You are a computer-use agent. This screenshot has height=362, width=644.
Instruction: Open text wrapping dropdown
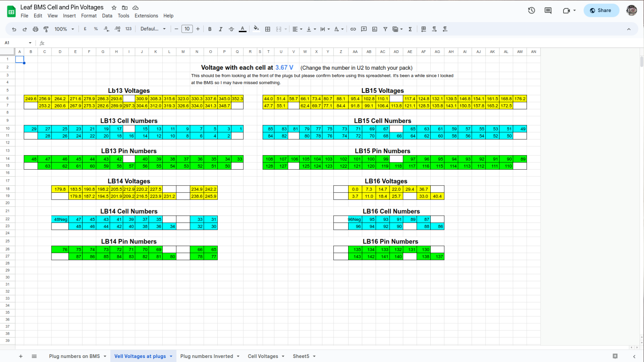[x=325, y=29]
